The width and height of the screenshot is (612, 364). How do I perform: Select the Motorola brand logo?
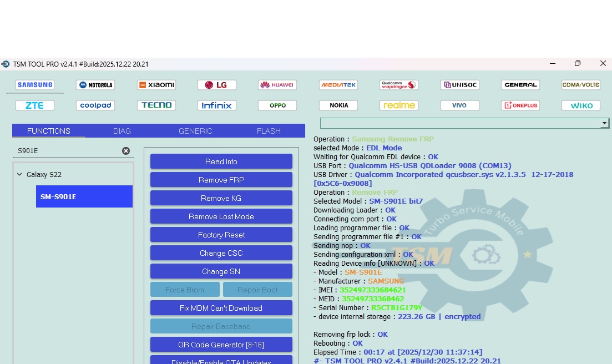pyautogui.click(x=95, y=85)
